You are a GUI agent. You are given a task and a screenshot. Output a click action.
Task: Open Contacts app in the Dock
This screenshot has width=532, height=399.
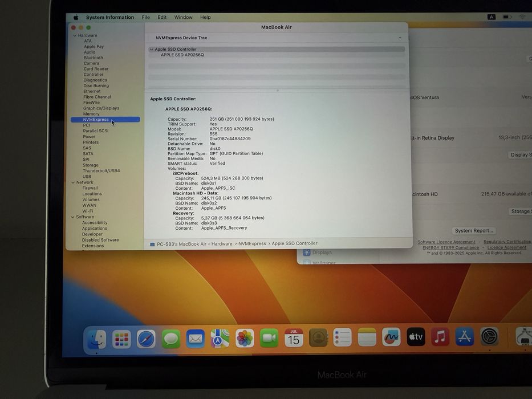[318, 337]
